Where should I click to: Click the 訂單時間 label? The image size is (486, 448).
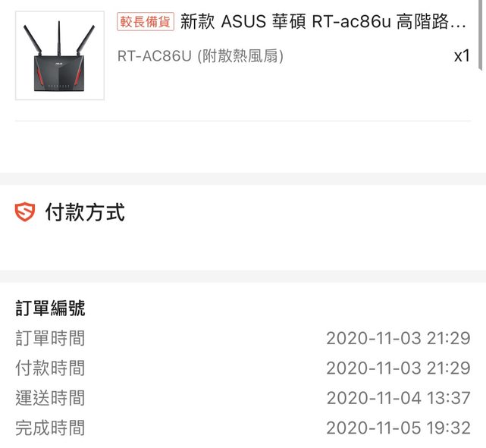coord(50,338)
